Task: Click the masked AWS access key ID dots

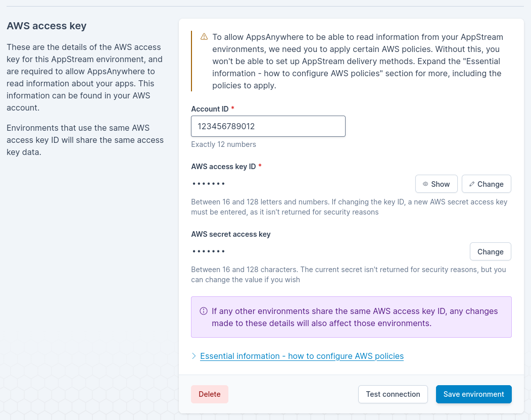Action: point(209,184)
